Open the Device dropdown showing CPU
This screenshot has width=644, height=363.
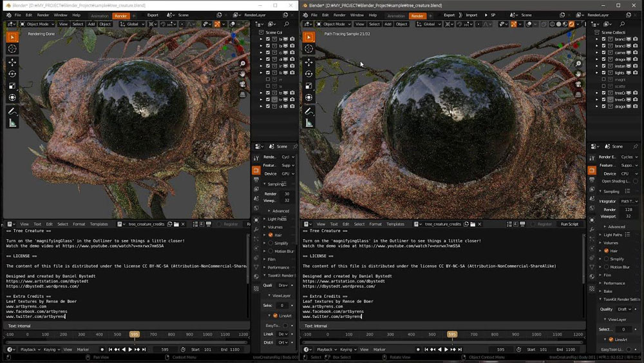pyautogui.click(x=628, y=173)
